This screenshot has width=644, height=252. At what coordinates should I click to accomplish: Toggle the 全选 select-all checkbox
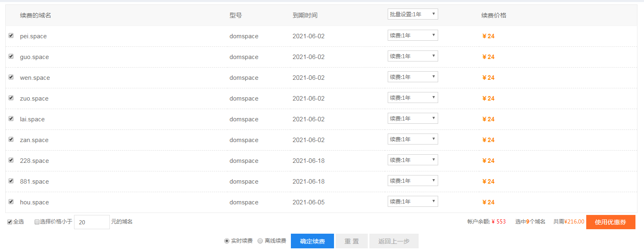[x=10, y=222]
